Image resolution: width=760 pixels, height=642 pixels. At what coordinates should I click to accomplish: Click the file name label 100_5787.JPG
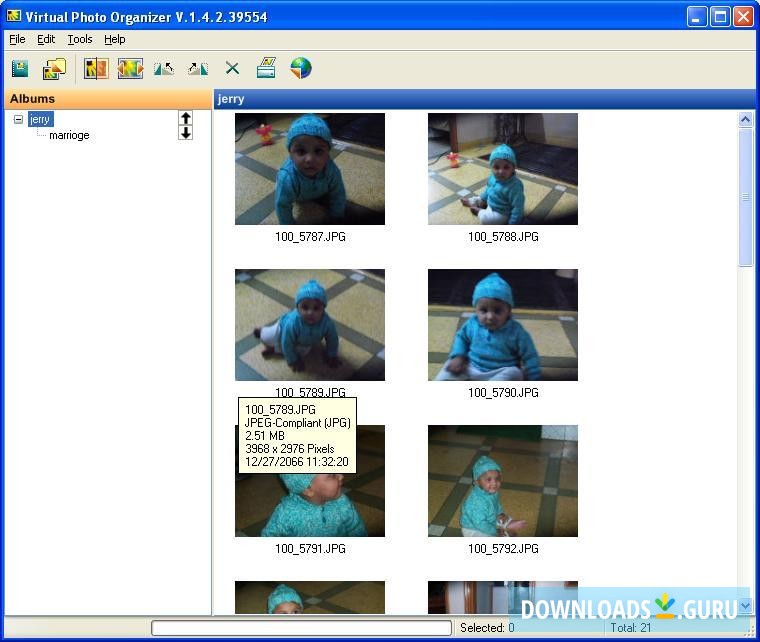tap(310, 237)
